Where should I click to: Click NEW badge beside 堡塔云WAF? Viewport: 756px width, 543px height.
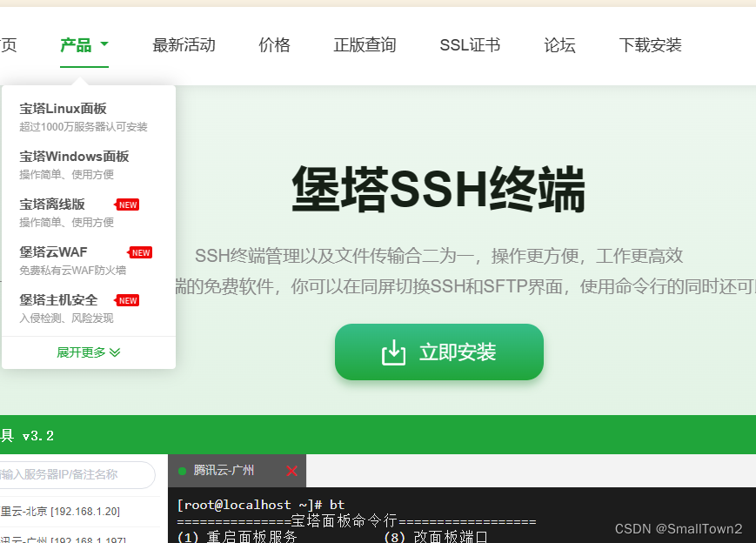140,252
